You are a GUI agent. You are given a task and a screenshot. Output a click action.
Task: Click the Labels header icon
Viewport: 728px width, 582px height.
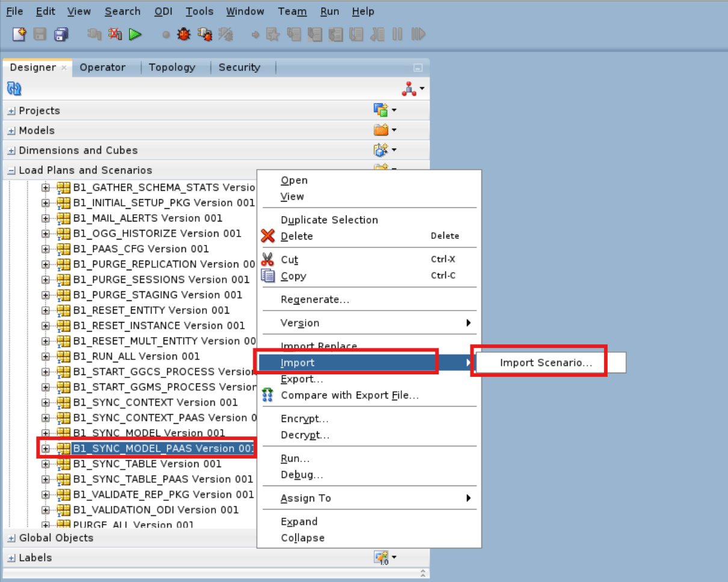(x=380, y=557)
